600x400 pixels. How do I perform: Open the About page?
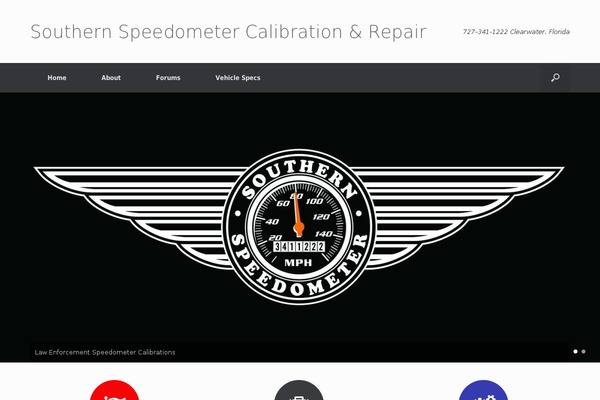[x=111, y=78]
